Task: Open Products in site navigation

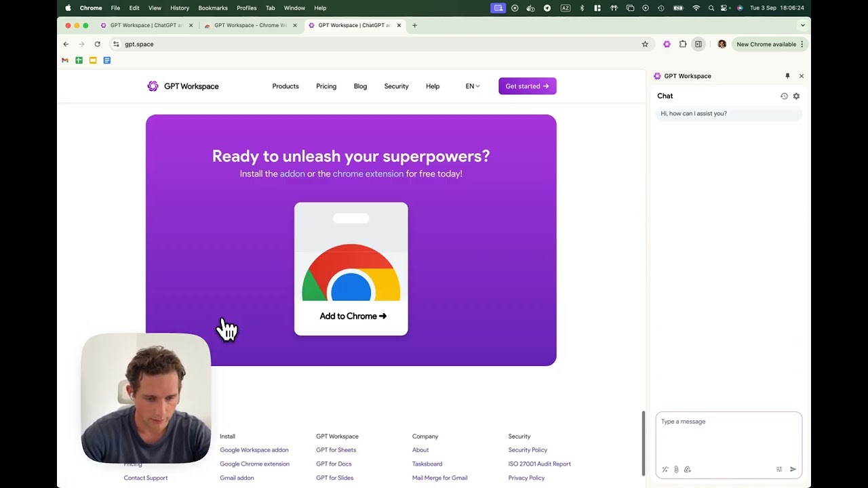Action: pyautogui.click(x=285, y=86)
